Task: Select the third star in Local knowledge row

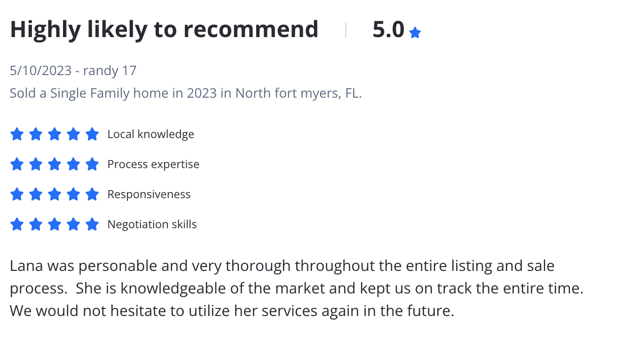Action: click(x=55, y=134)
